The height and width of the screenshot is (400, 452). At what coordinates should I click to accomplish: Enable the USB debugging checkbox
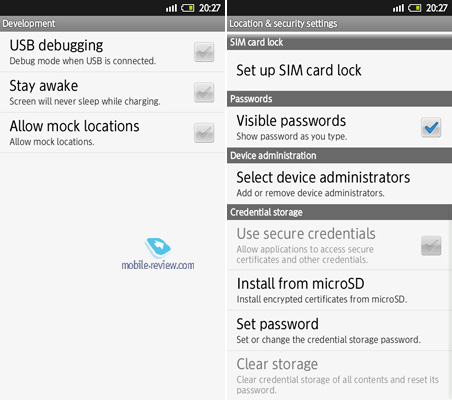[204, 52]
